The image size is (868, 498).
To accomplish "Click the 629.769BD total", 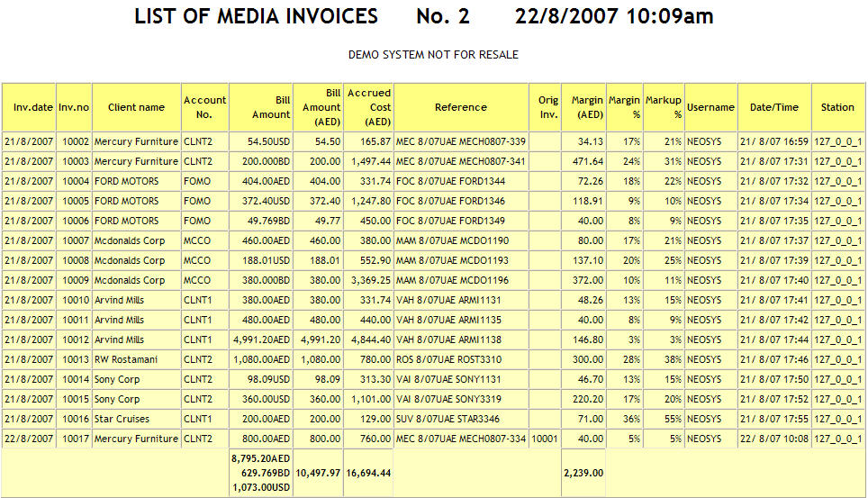I will pos(266,473).
